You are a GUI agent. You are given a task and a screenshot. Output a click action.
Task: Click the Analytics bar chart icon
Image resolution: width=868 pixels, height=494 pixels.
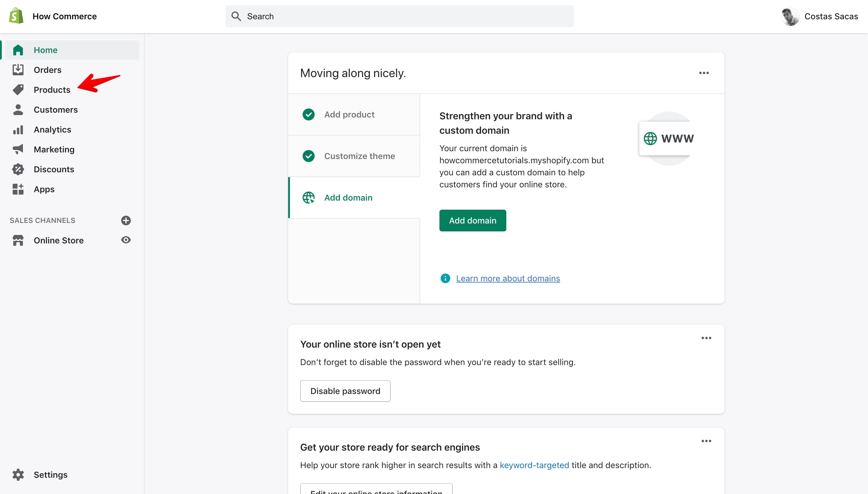pos(18,130)
